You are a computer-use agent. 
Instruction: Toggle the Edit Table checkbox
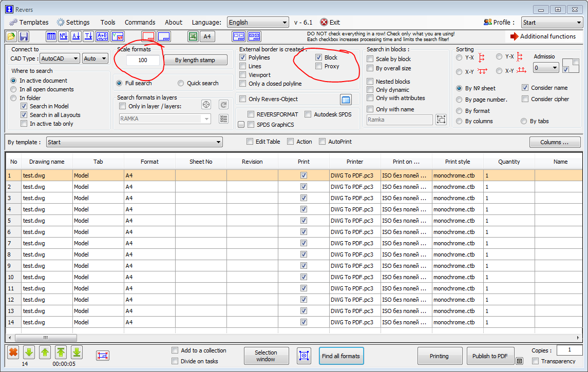(x=250, y=142)
